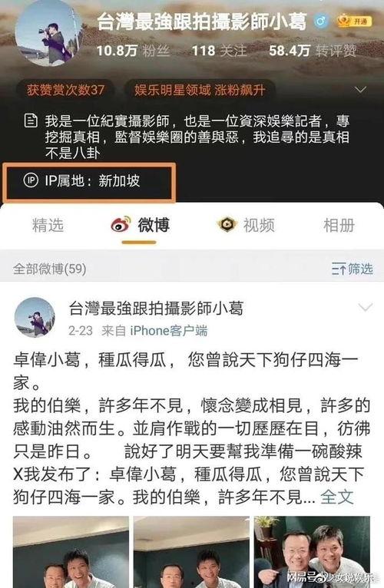Tap the Weibo eye logo icon

tap(121, 225)
